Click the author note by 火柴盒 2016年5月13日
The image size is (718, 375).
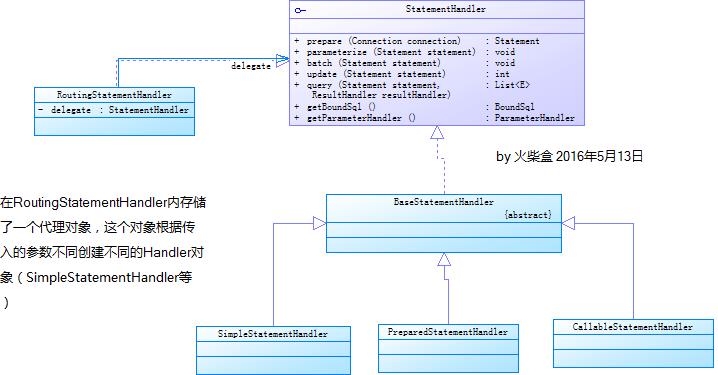click(570, 157)
